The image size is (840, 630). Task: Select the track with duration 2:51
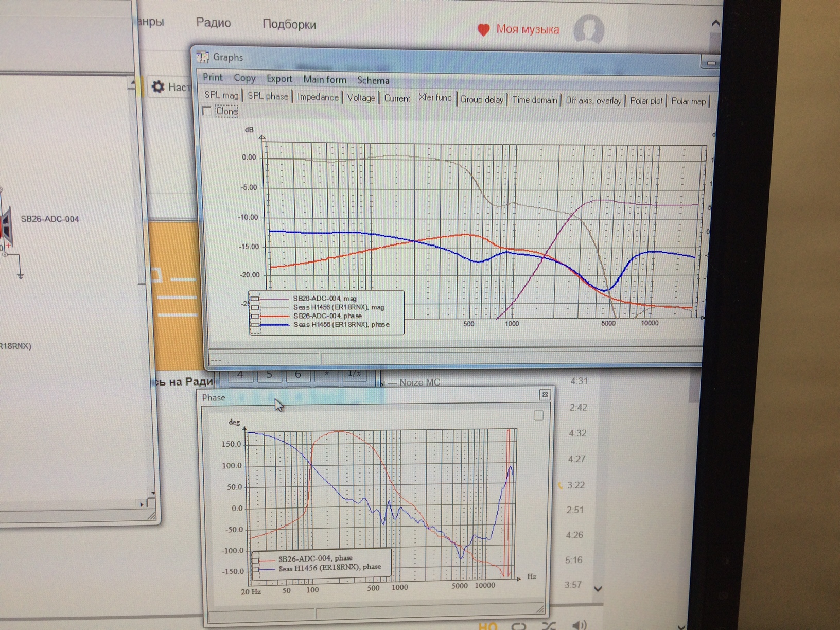pos(575,510)
